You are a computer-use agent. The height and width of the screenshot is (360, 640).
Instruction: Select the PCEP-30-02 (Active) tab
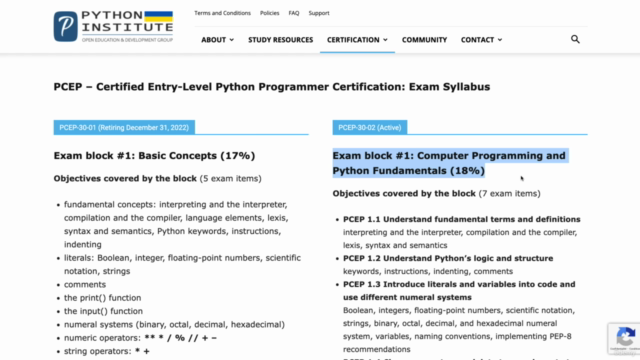[x=370, y=127]
